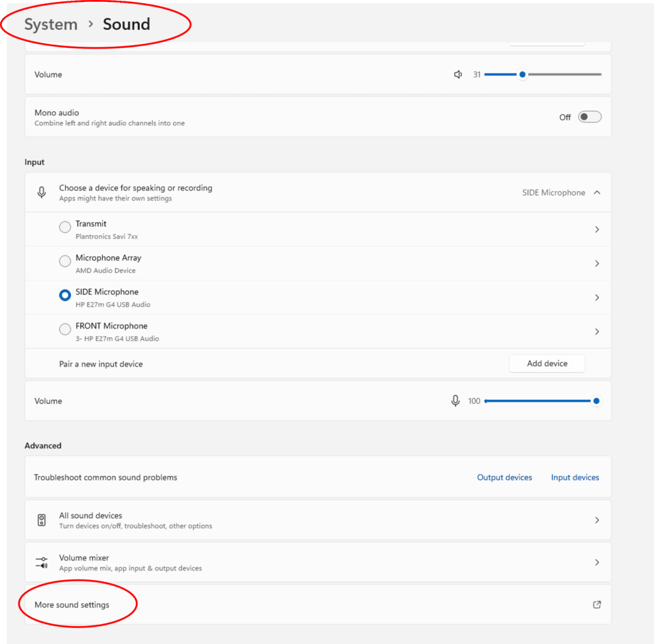Click Add device button for input
654x644 pixels.
(x=547, y=364)
